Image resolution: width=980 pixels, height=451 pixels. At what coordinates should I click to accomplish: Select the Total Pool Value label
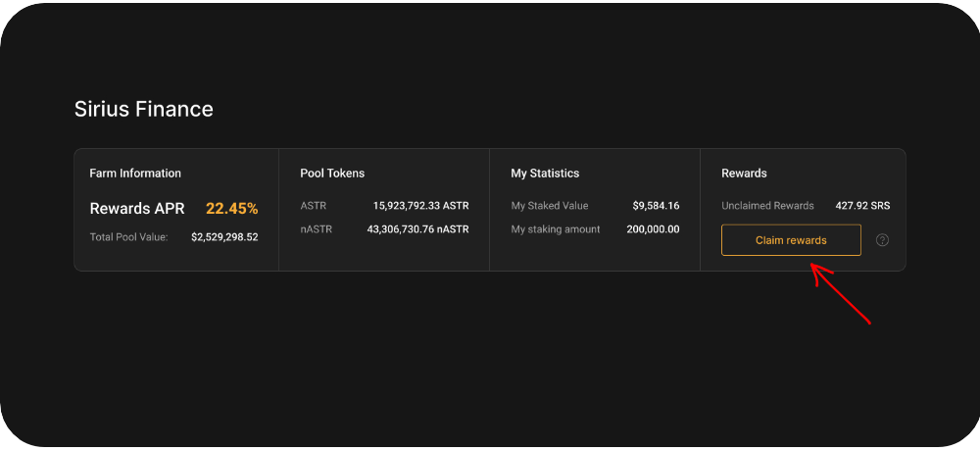129,237
